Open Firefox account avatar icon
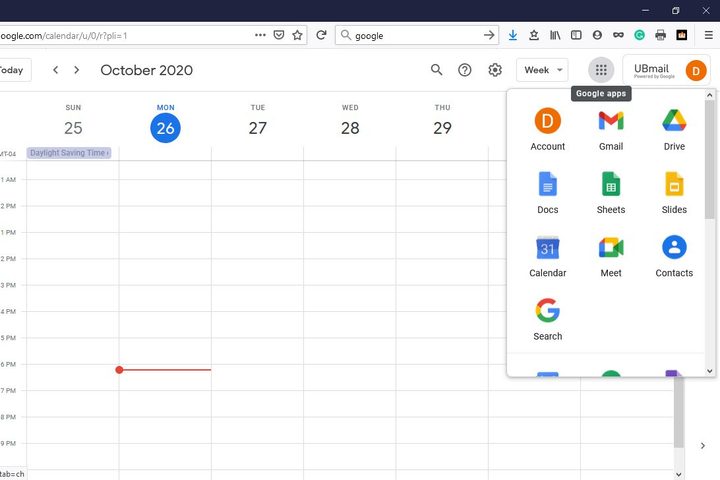 click(x=597, y=35)
